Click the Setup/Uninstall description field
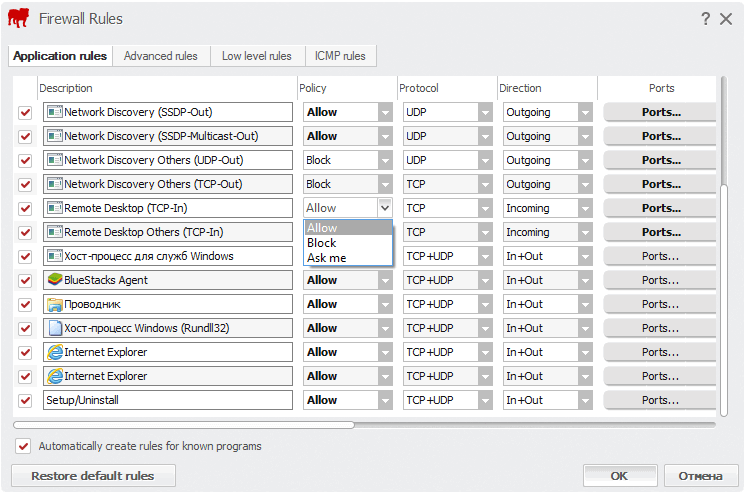 (168, 400)
